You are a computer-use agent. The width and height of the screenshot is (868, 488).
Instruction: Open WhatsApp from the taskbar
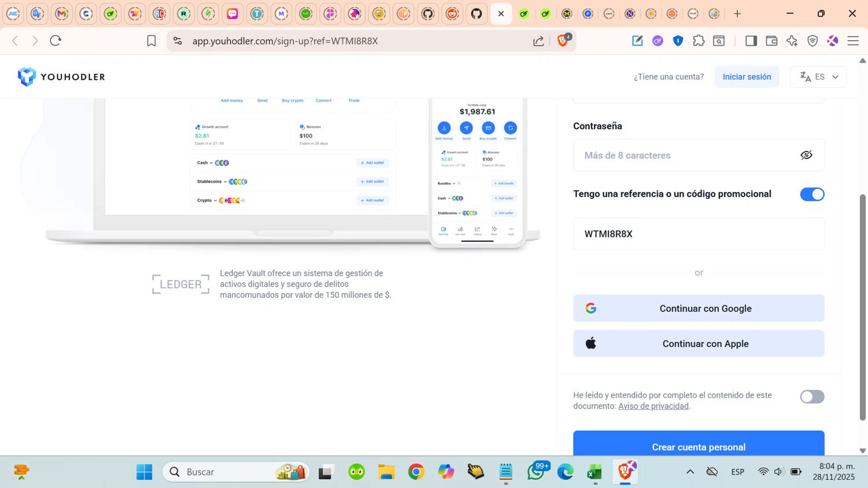click(x=536, y=472)
